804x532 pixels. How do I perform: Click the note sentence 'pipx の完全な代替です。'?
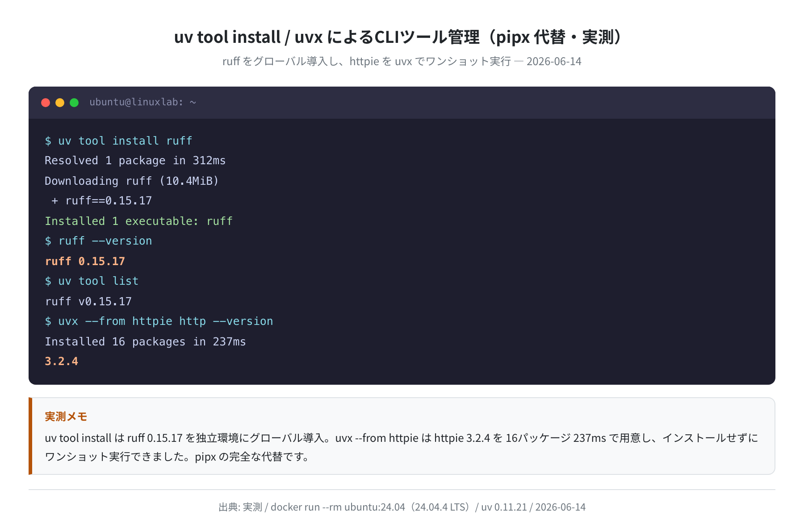(x=253, y=457)
